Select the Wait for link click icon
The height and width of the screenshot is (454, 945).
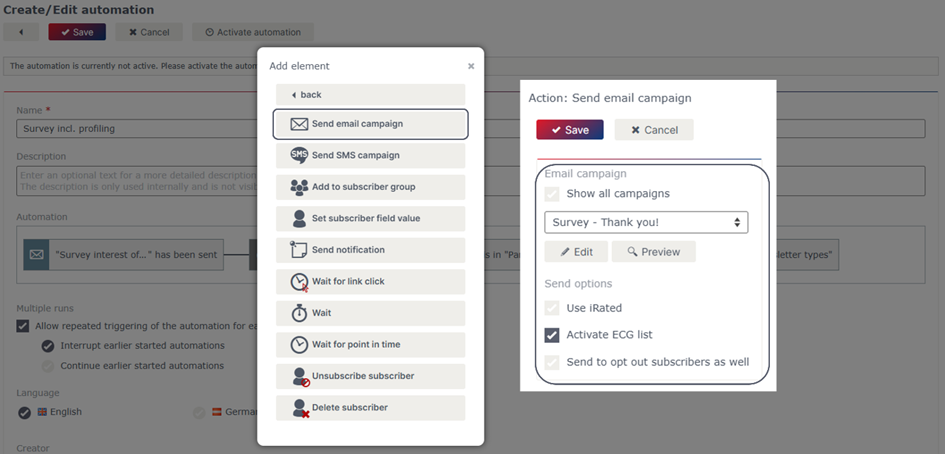[300, 282]
